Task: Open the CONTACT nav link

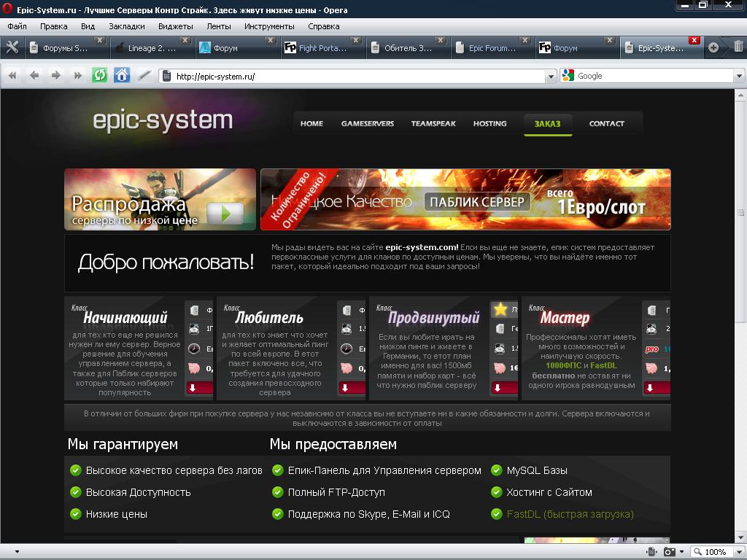Action: tap(606, 123)
